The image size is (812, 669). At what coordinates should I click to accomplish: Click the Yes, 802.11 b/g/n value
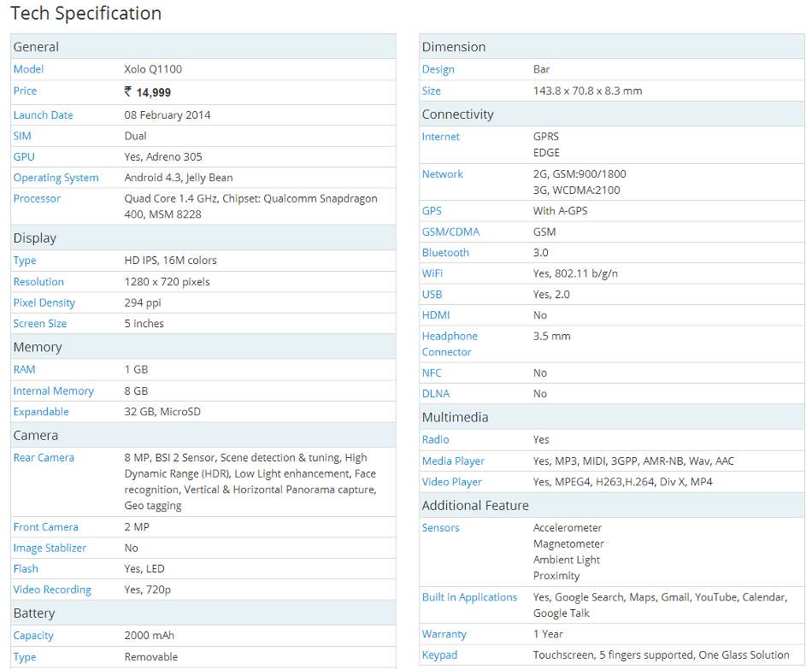point(576,273)
